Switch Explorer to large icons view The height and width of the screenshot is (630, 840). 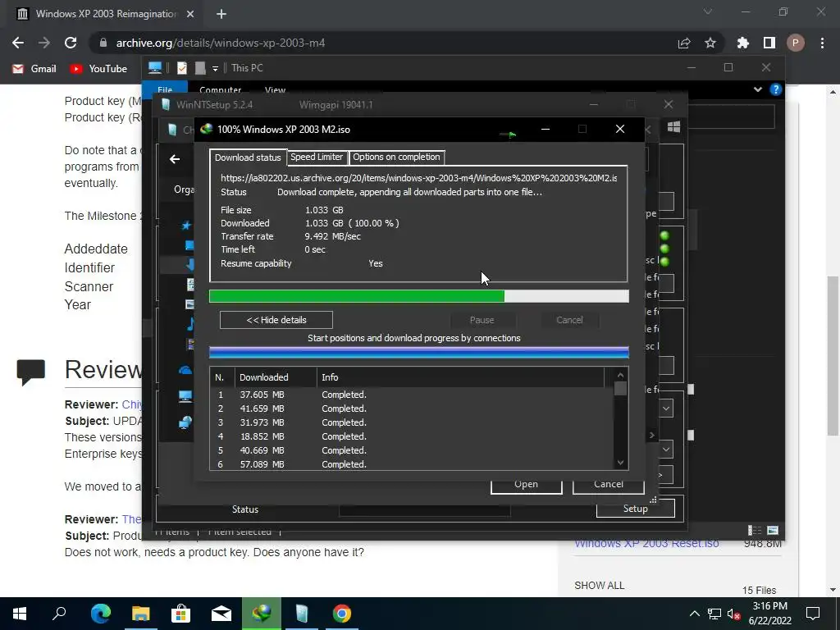click(x=773, y=531)
